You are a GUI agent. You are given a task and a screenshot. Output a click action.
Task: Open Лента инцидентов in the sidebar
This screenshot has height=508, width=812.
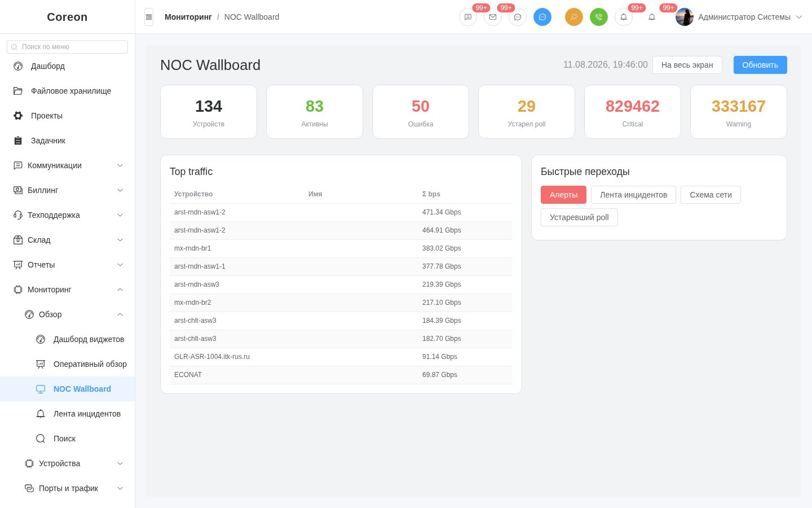pos(68,414)
